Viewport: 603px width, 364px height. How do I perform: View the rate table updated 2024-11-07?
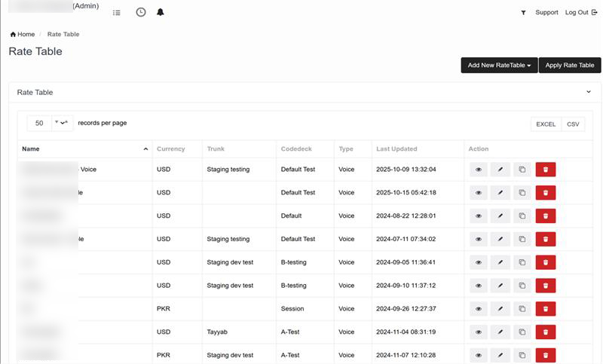pos(479,355)
